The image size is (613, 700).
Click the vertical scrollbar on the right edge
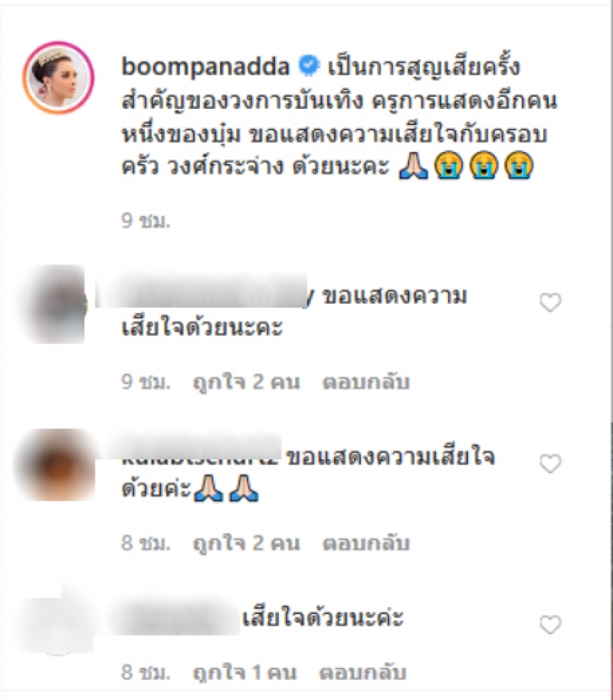608,350
